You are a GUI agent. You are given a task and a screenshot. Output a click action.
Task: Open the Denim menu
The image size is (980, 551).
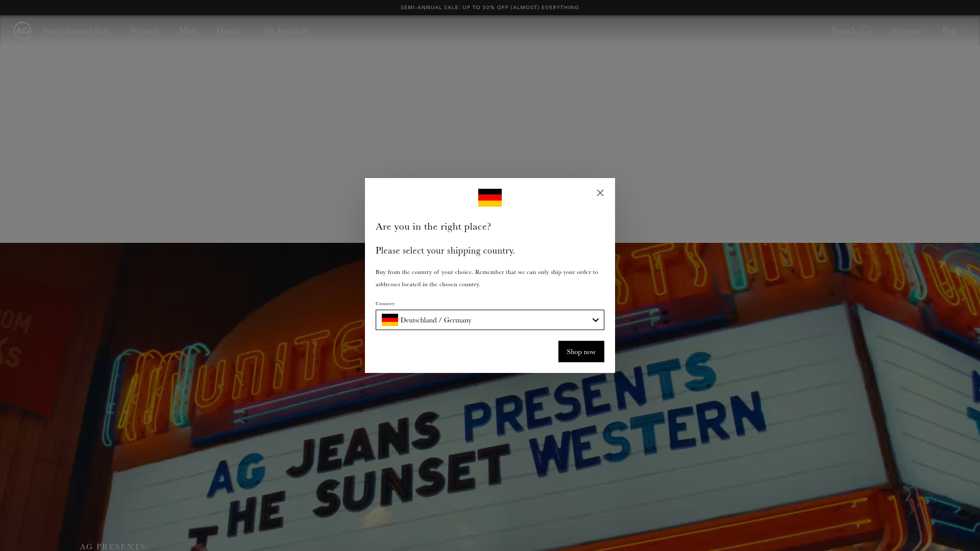[x=229, y=31]
